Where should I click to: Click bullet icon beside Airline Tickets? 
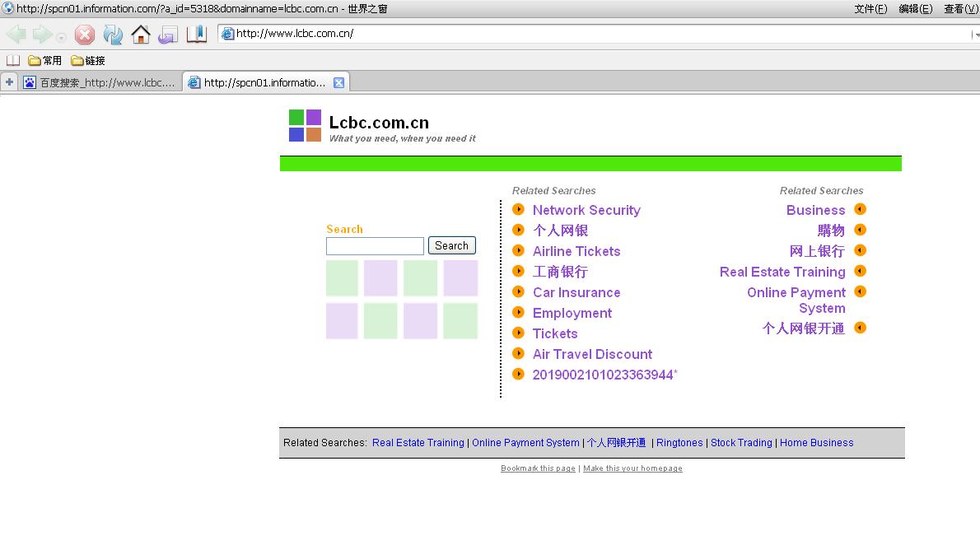click(518, 250)
